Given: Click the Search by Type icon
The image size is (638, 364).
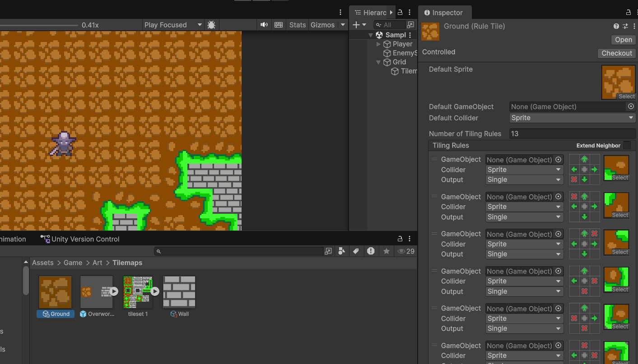Looking at the screenshot, I should pyautogui.click(x=342, y=251).
